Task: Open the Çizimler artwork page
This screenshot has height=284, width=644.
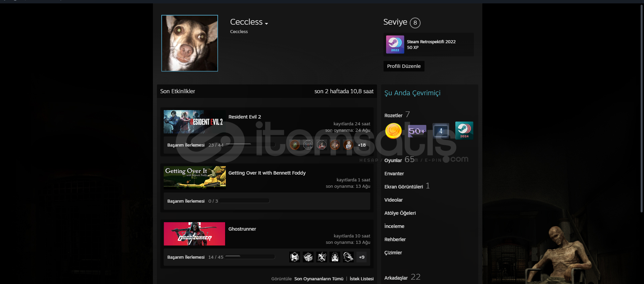Action: 393,253
